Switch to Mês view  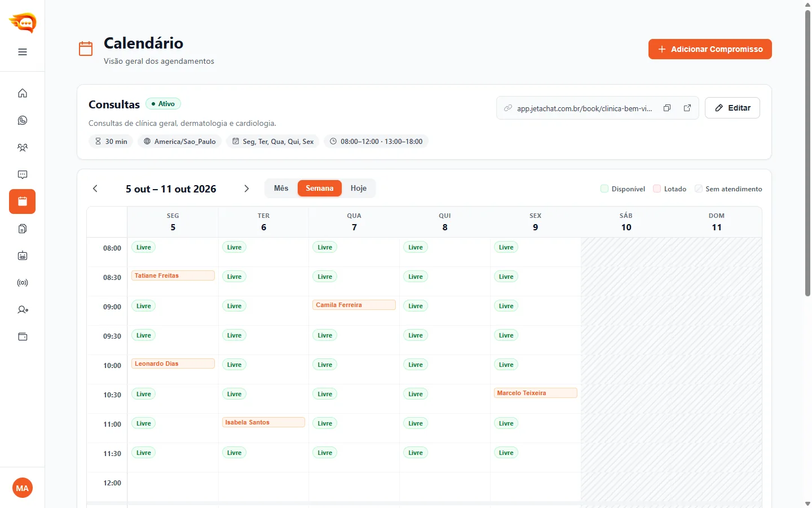point(281,189)
